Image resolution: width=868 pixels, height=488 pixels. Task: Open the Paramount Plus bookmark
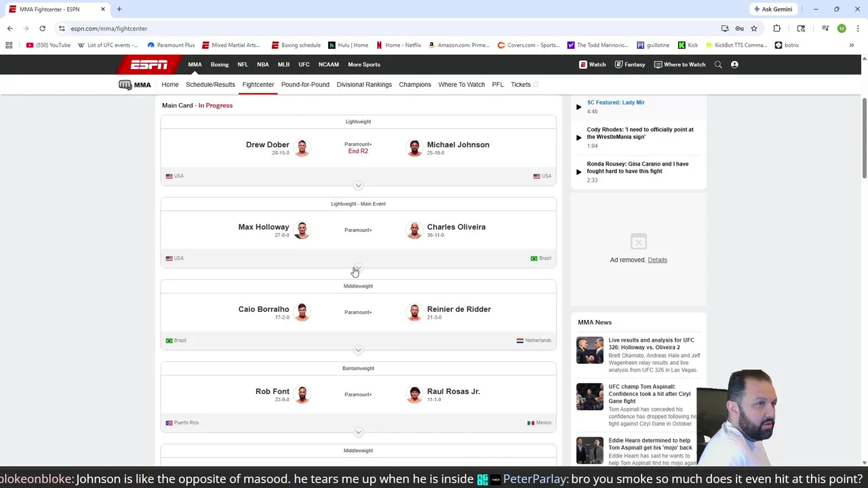pyautogui.click(x=171, y=45)
